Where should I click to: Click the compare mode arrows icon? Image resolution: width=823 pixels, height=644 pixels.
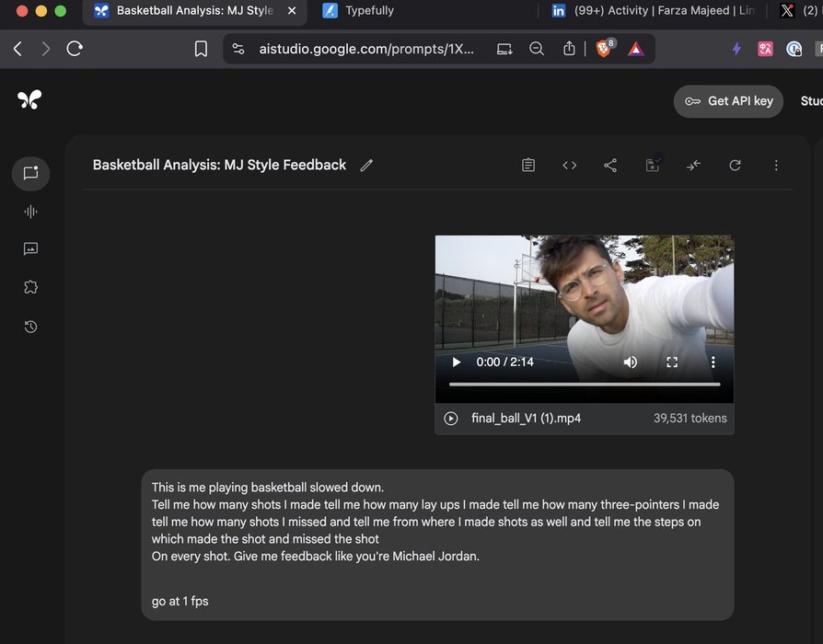pos(693,166)
